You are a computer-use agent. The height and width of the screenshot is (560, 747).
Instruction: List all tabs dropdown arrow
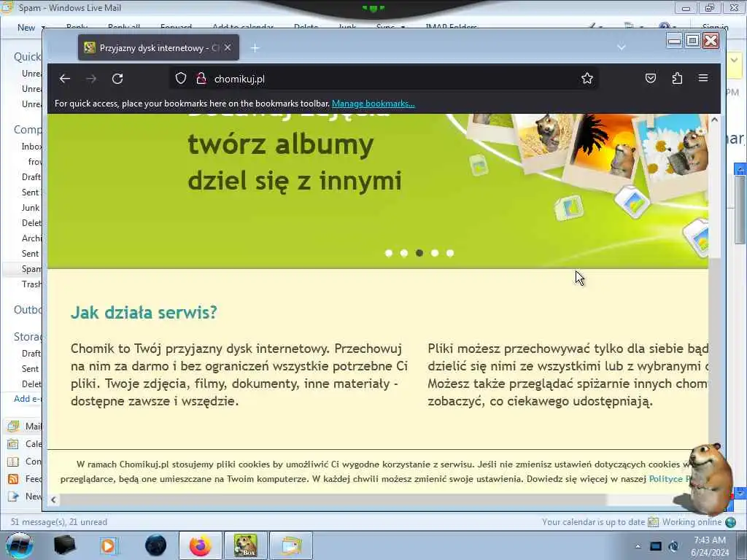pos(622,47)
